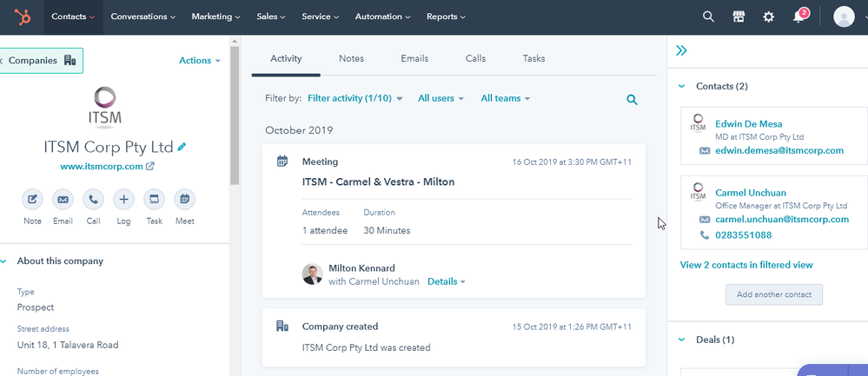Click the October 2019 timeline heading
The height and width of the screenshot is (376, 868).
tap(299, 130)
